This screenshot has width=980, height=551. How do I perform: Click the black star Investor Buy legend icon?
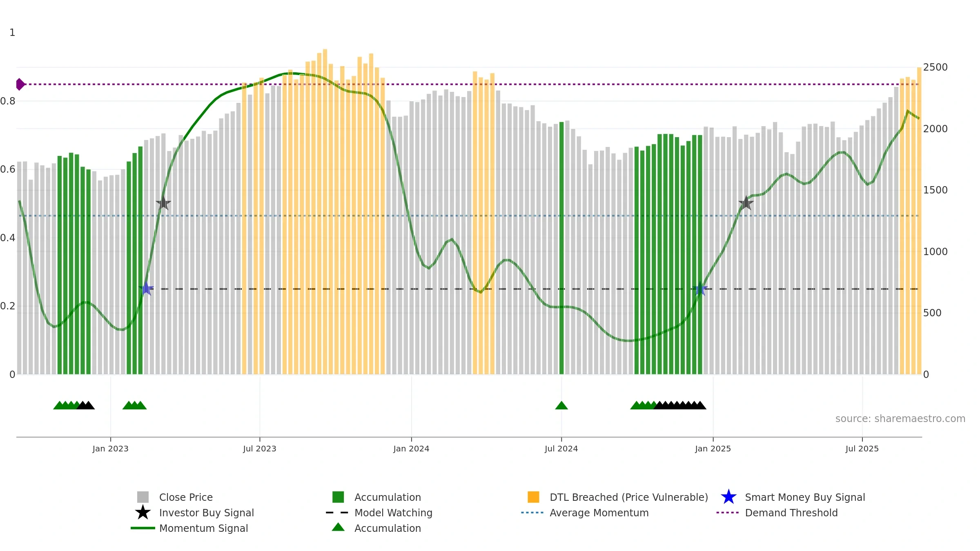click(x=143, y=513)
